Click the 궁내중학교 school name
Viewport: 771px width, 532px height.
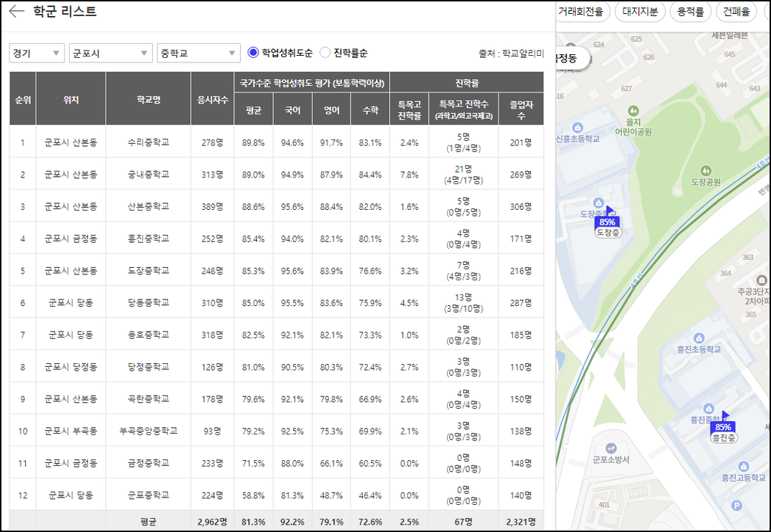point(148,175)
